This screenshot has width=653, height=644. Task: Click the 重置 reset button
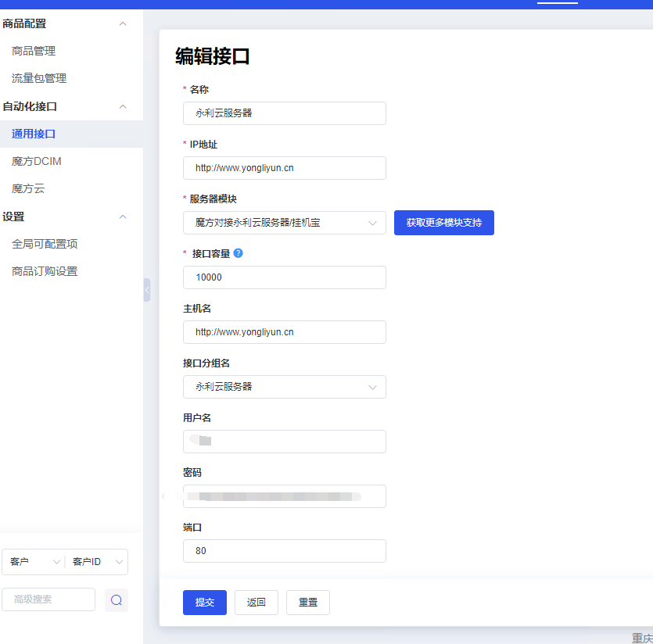pos(308,603)
